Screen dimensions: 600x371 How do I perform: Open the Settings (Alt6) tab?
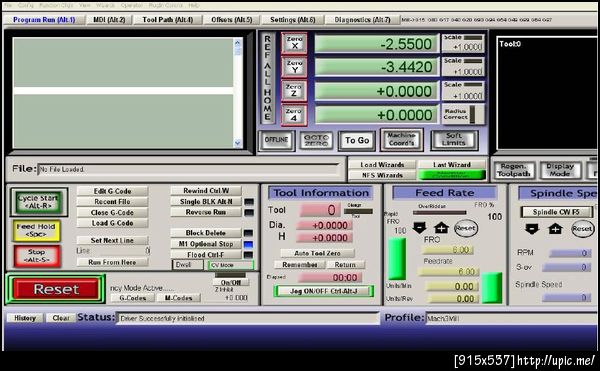(293, 20)
